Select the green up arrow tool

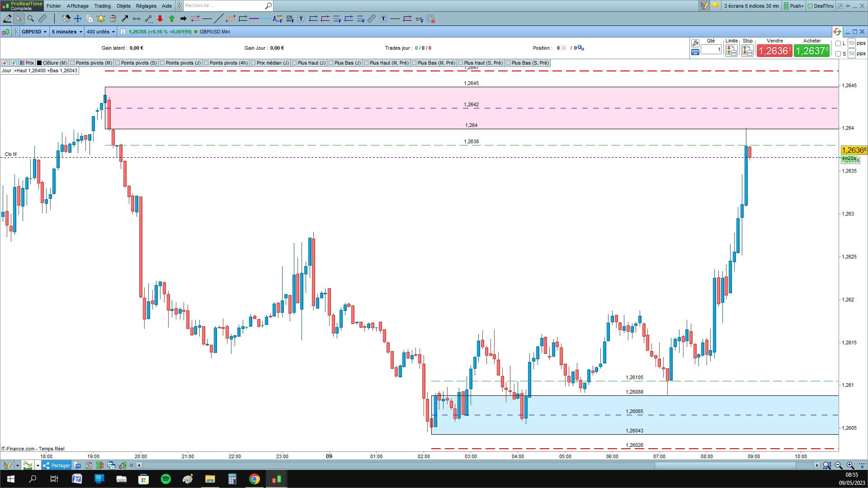[172, 19]
